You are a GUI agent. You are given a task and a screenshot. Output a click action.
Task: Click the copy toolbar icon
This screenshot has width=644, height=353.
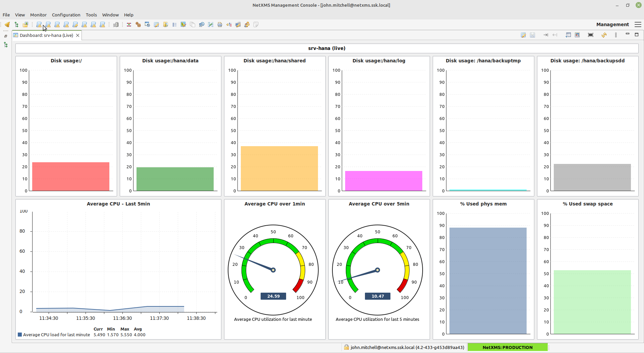click(193, 24)
